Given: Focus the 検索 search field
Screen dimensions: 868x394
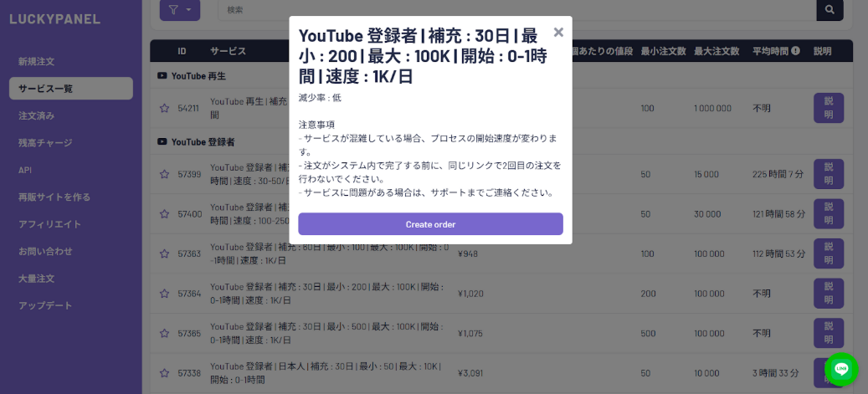Looking at the screenshot, I should 517,10.
